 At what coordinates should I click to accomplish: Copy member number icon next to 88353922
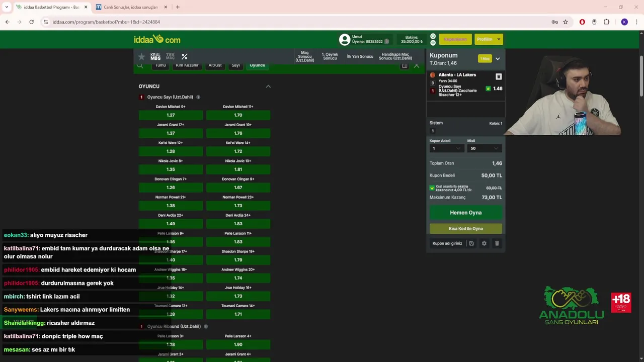(x=387, y=42)
